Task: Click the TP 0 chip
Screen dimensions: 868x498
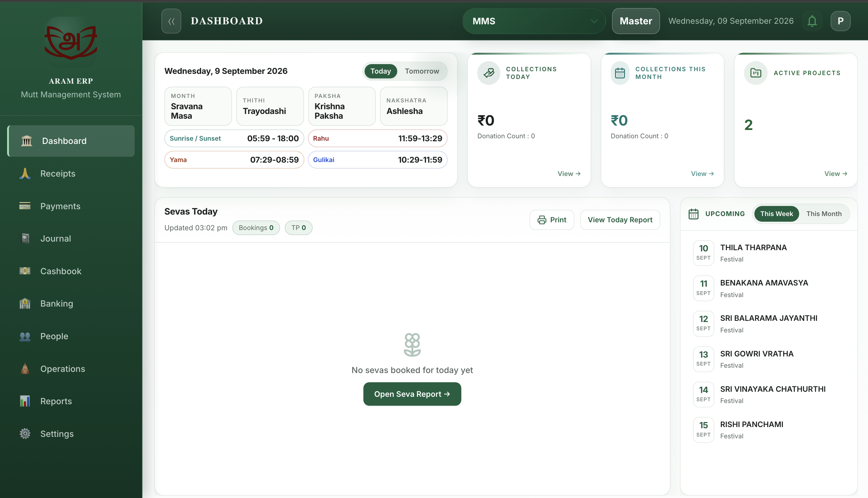Action: point(298,228)
